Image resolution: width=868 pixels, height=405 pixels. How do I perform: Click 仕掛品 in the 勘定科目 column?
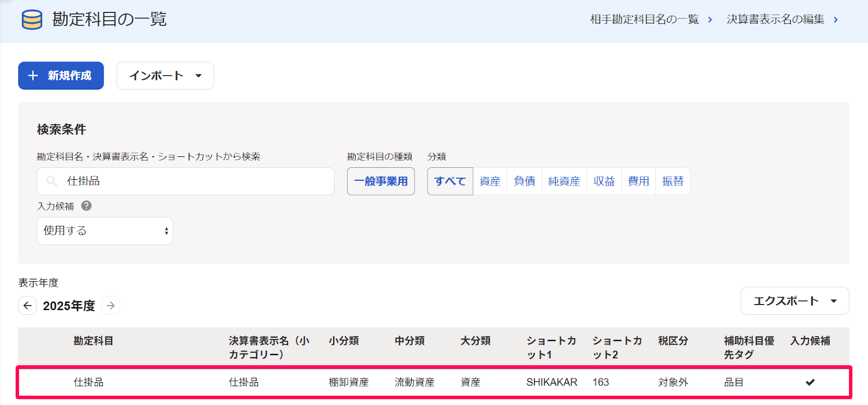click(x=88, y=382)
